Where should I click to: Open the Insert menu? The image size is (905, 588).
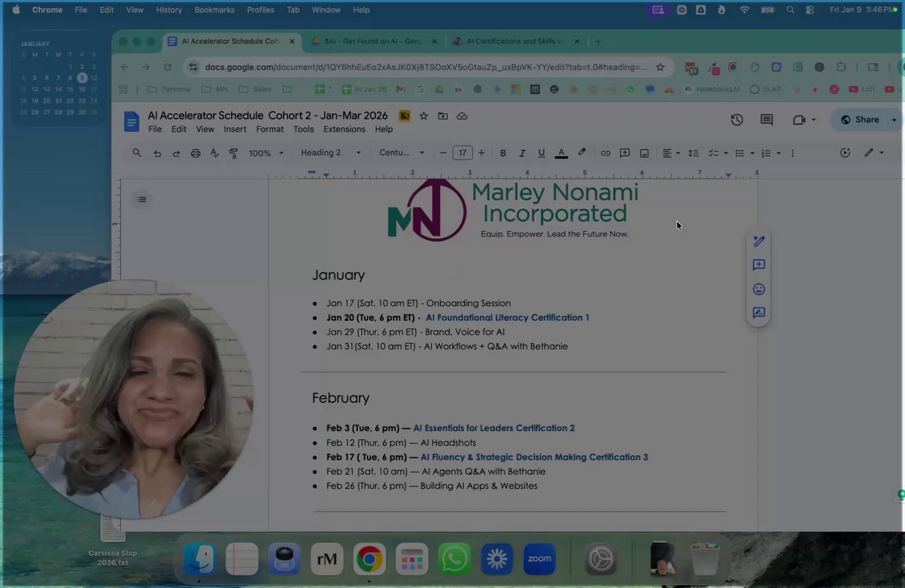235,129
